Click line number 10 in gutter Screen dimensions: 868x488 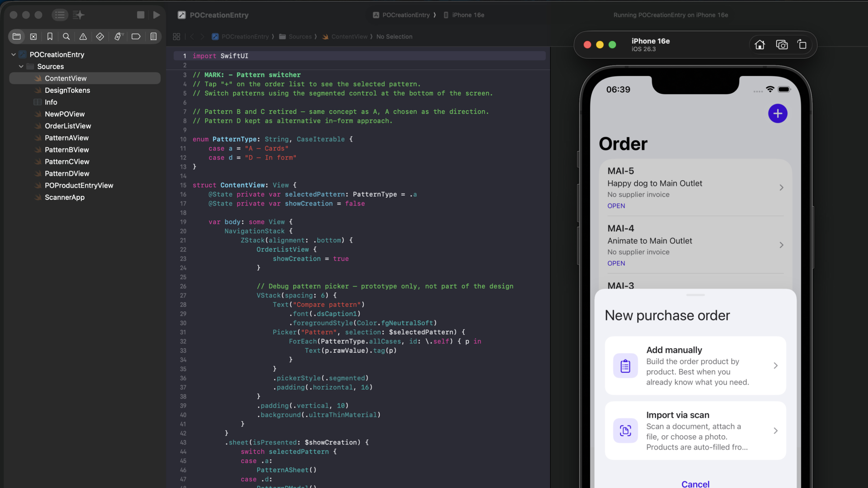pos(183,139)
